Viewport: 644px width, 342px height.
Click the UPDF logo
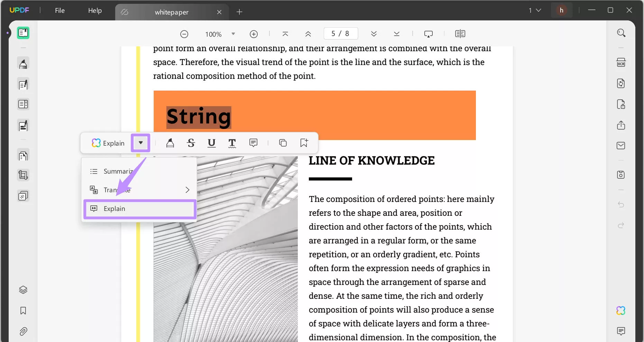pyautogui.click(x=19, y=10)
